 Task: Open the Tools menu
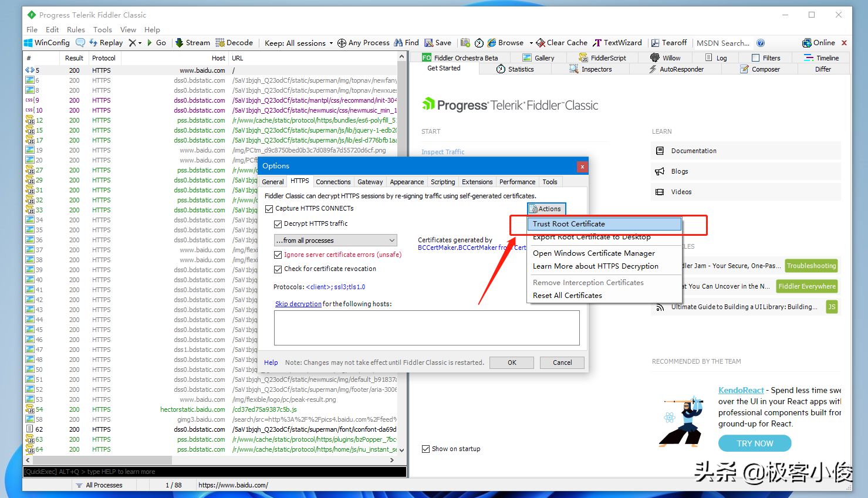[x=102, y=29]
